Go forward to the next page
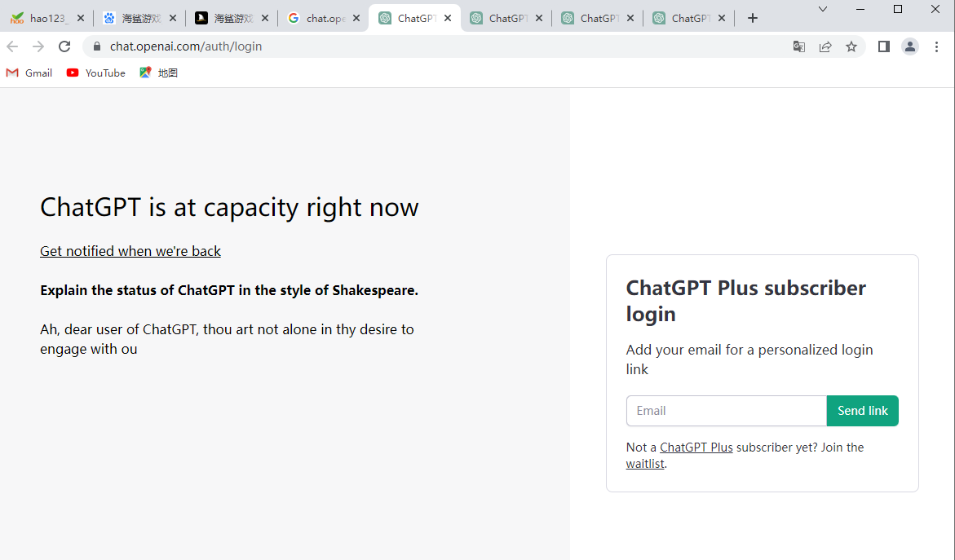The image size is (955, 560). tap(38, 46)
